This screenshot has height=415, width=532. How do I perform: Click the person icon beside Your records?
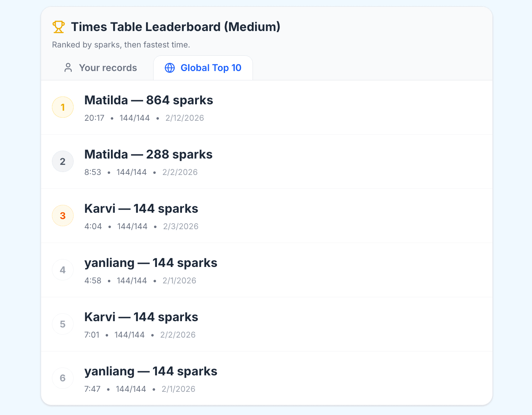click(68, 68)
